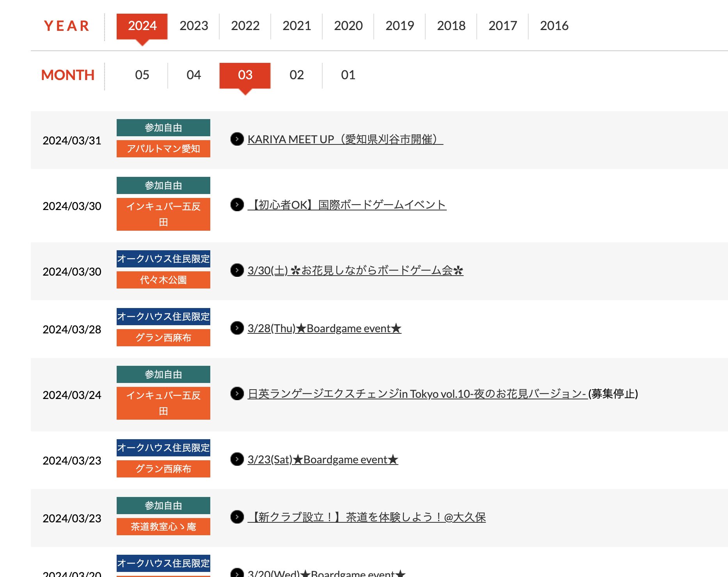This screenshot has height=577, width=728.
Task: Open 日英ランゲージエクスチェンジ vol.10 link
Action: [x=417, y=394]
